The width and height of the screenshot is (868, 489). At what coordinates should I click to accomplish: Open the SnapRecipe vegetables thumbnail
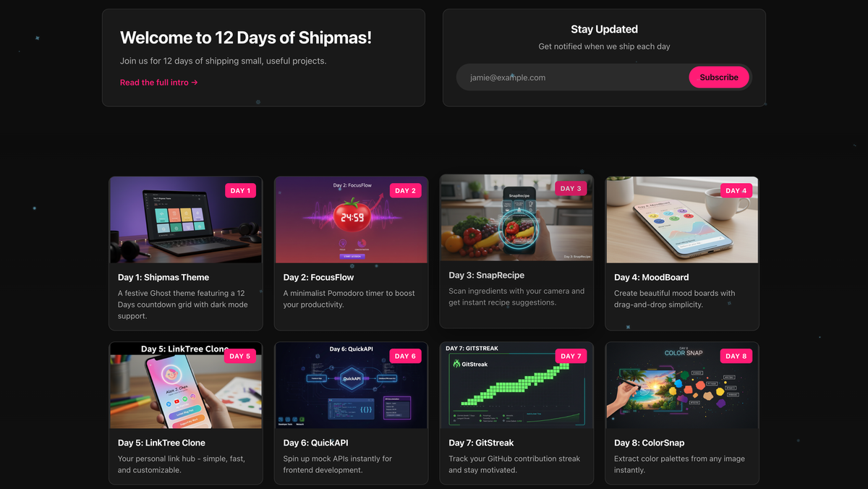(x=516, y=218)
